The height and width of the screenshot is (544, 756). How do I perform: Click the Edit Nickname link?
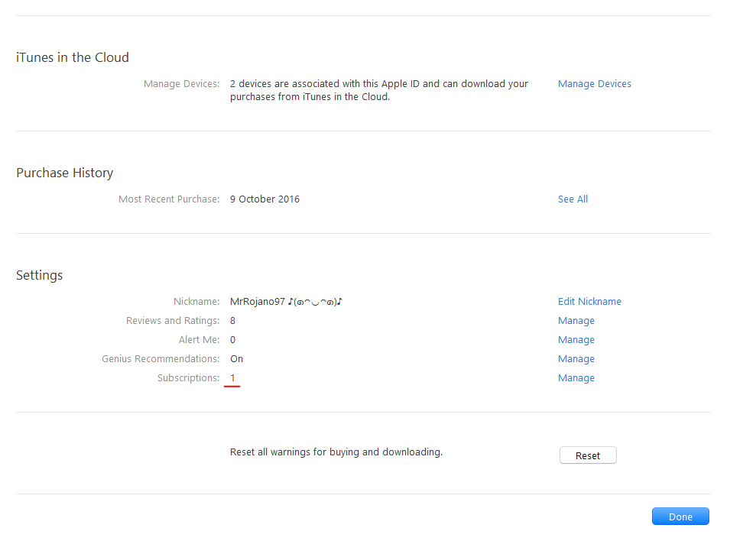pos(589,302)
